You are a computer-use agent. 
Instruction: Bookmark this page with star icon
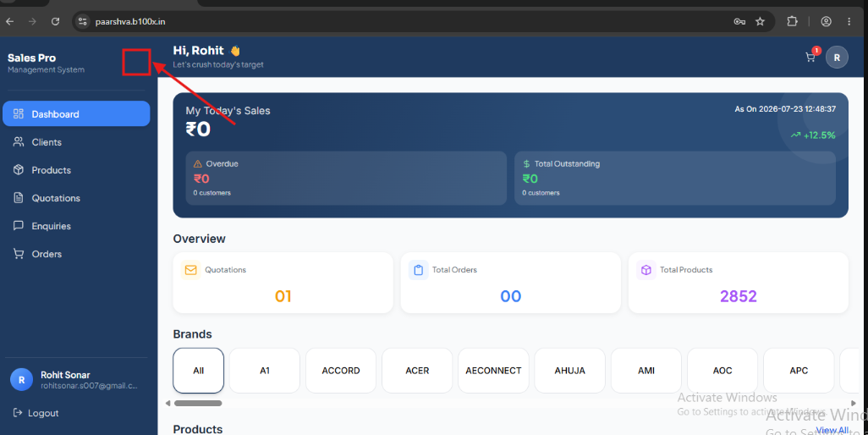(760, 22)
